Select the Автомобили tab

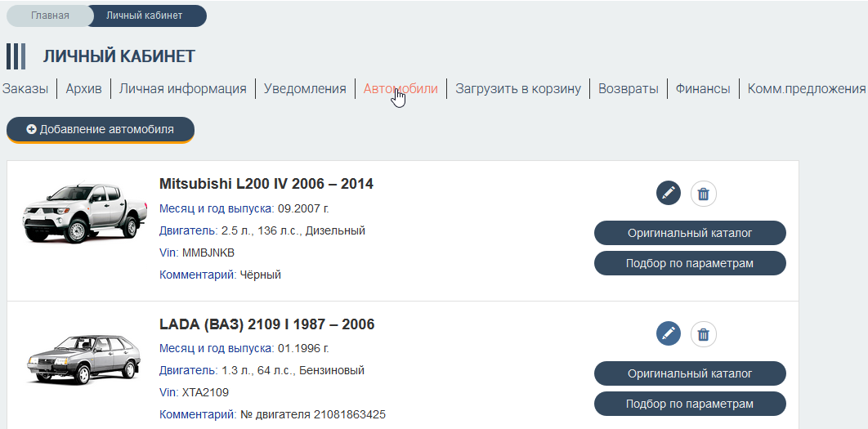[x=400, y=89]
